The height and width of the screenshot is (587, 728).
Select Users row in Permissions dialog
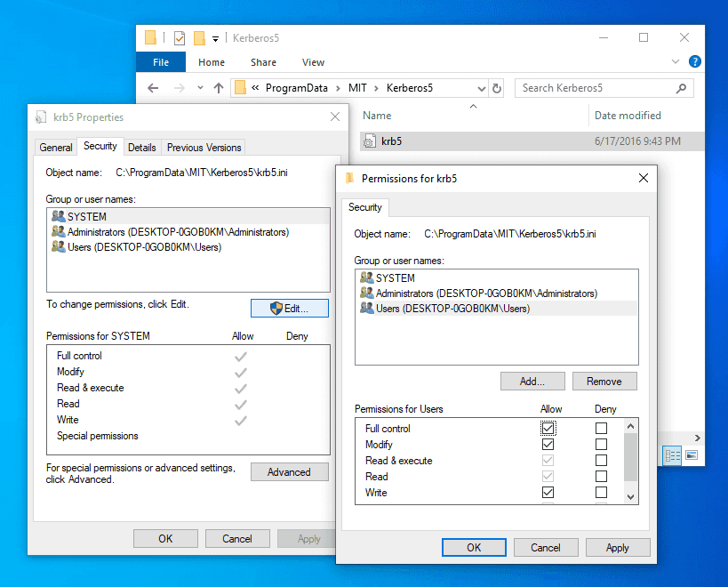(497, 309)
